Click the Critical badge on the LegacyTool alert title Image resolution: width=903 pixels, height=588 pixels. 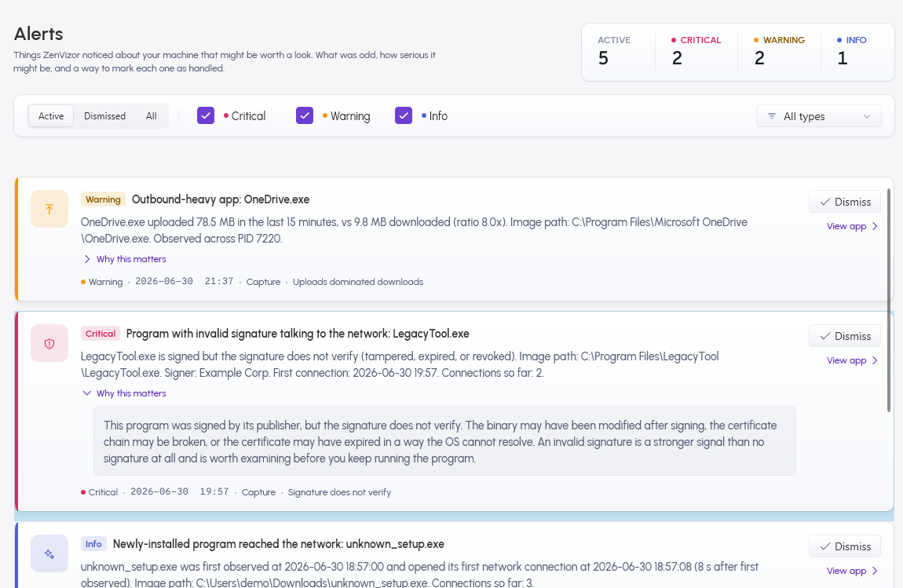(x=101, y=334)
